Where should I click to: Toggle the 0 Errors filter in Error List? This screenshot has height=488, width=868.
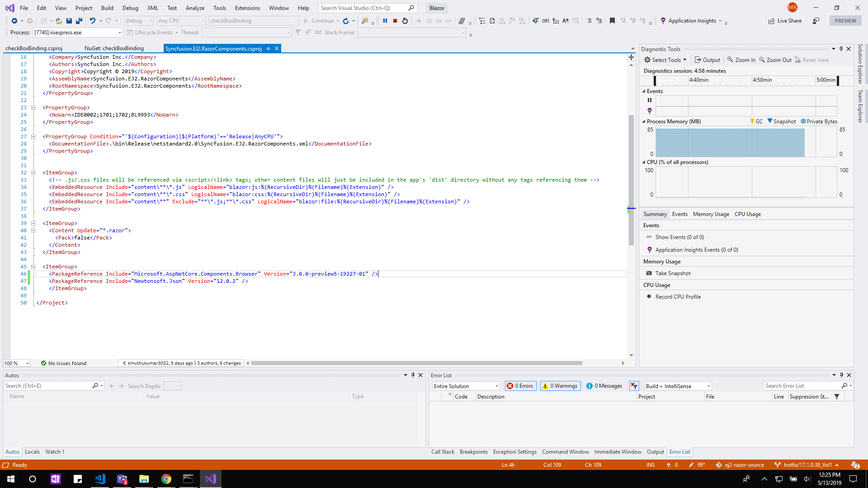coord(520,385)
